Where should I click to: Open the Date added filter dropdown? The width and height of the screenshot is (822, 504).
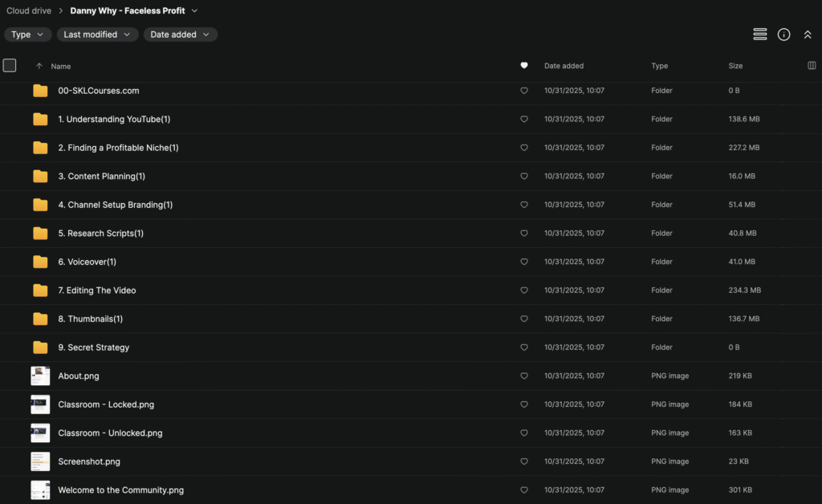[180, 35]
